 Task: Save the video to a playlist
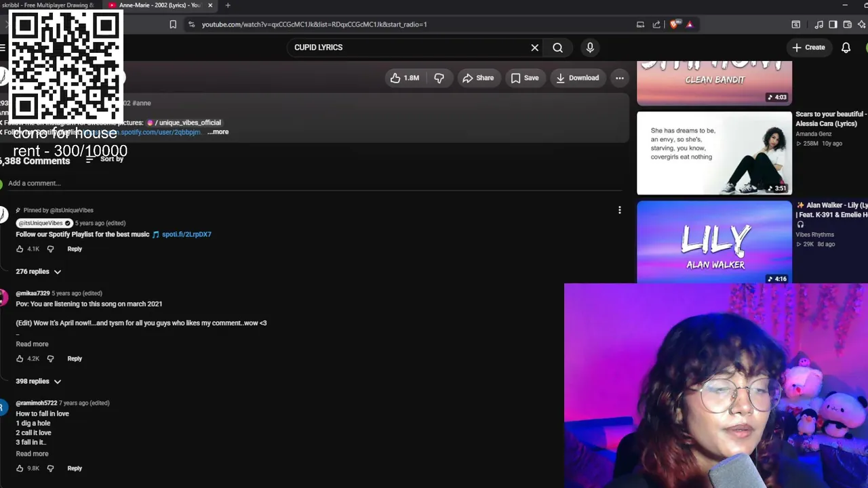[525, 78]
